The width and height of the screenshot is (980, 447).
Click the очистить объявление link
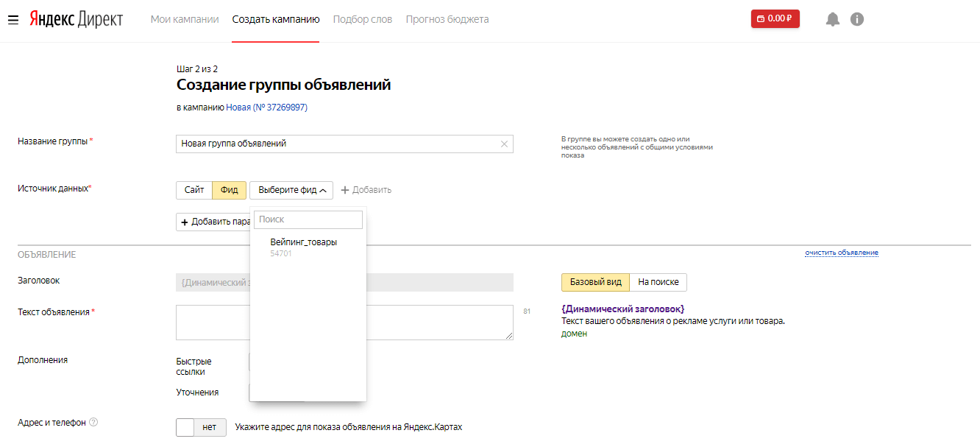point(841,253)
